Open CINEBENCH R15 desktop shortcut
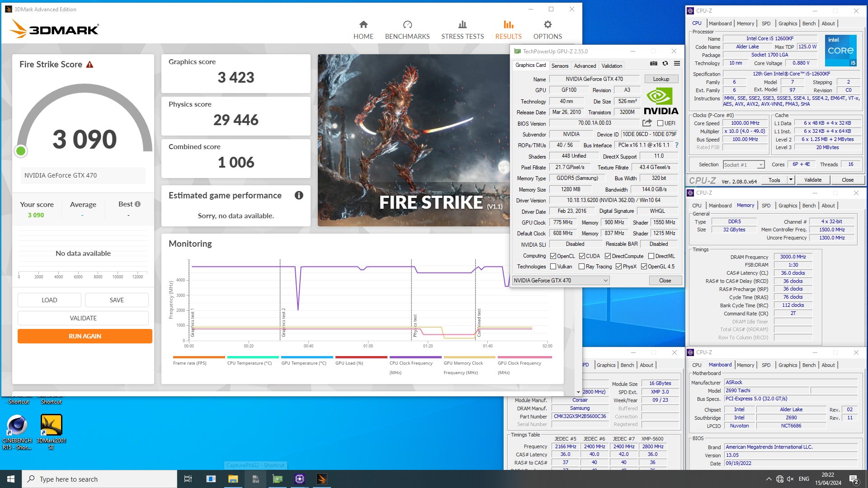Viewport: 868px width, 488px height. [x=17, y=432]
